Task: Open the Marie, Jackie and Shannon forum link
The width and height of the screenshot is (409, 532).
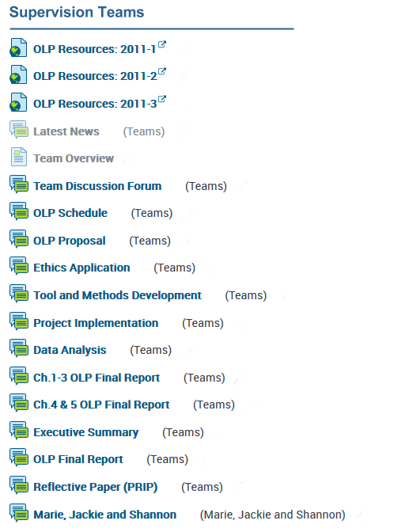Action: [104, 515]
